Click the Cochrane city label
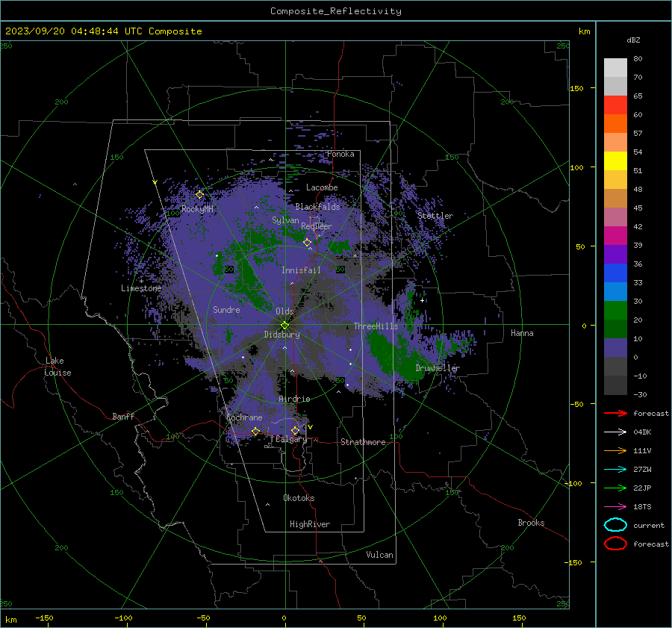 click(244, 417)
